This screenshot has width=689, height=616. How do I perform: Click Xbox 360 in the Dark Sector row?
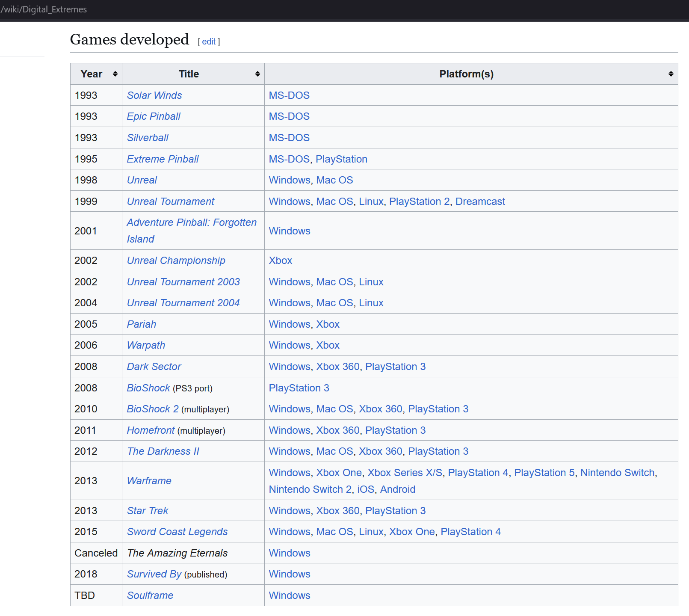coord(338,367)
